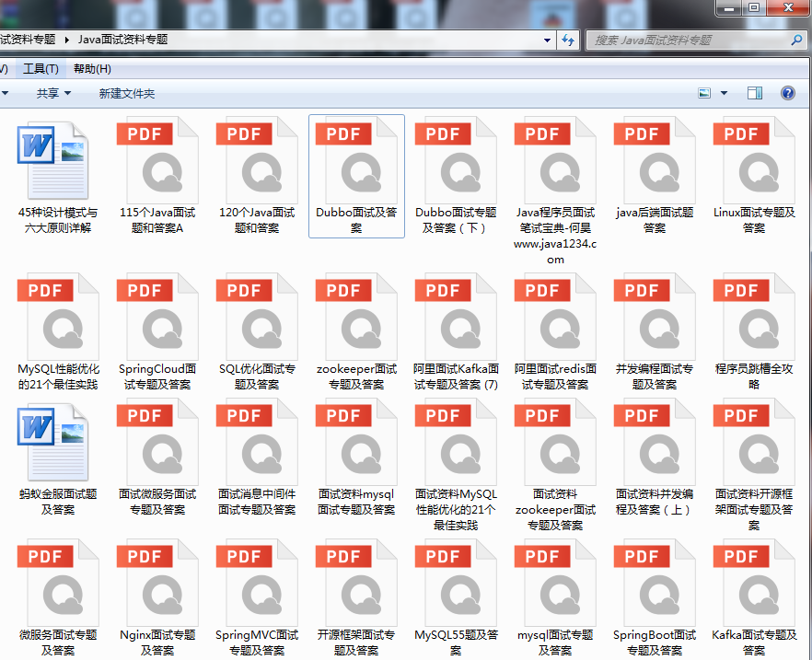Click the file name SpringBoot面试专题及答案

[x=655, y=643]
